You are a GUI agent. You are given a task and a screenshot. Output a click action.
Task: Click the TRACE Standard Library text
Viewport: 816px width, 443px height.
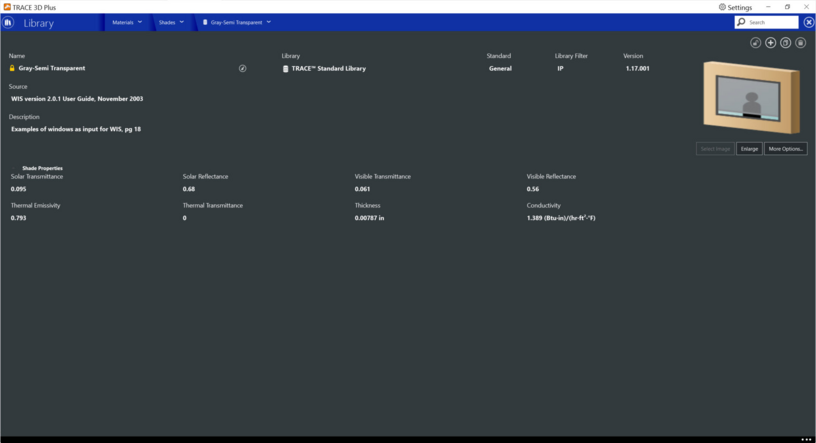coord(329,69)
